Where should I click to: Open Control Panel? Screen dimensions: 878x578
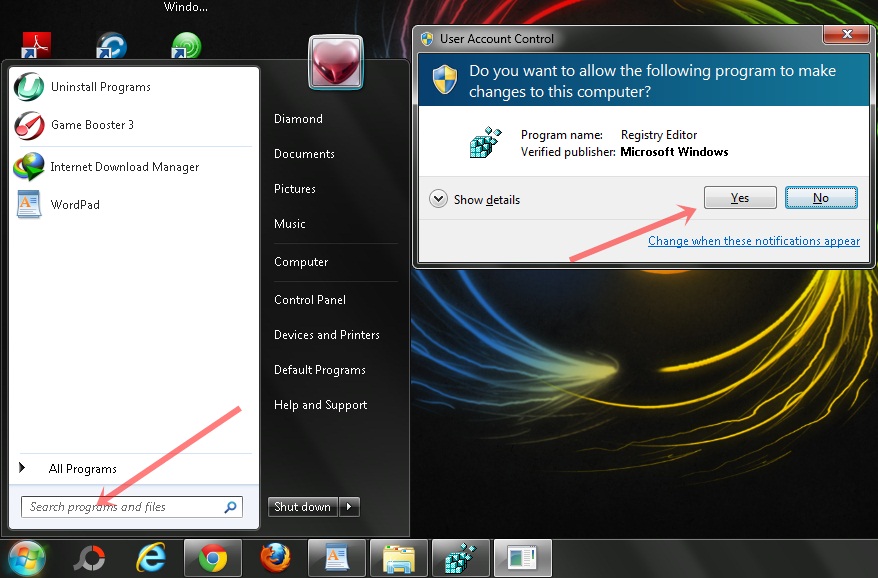point(310,300)
